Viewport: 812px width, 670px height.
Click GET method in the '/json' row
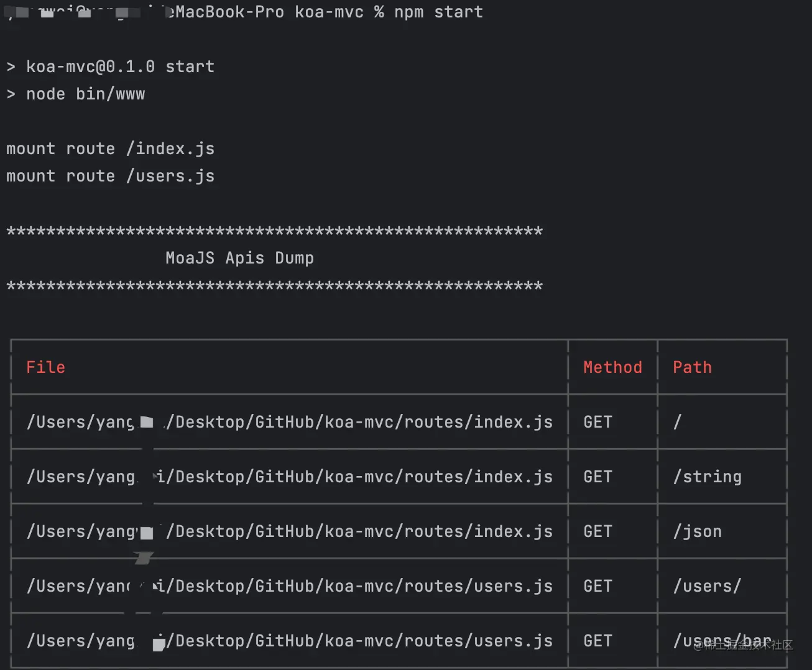[597, 531]
